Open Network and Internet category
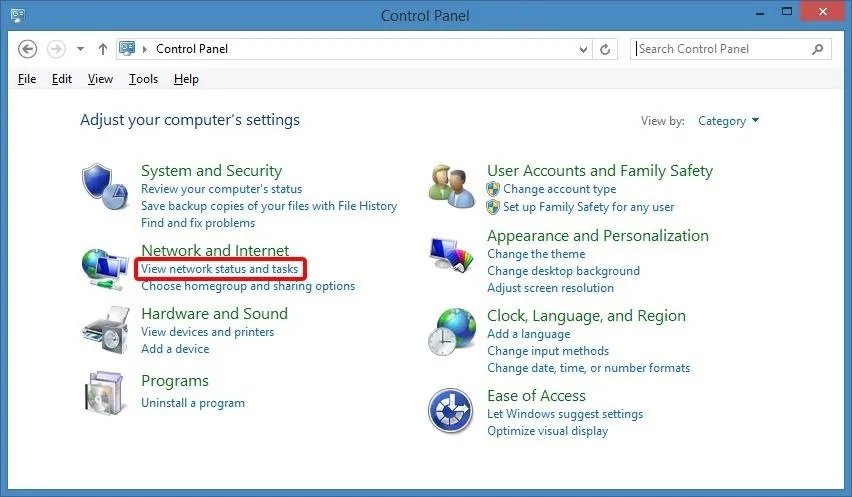 click(215, 250)
